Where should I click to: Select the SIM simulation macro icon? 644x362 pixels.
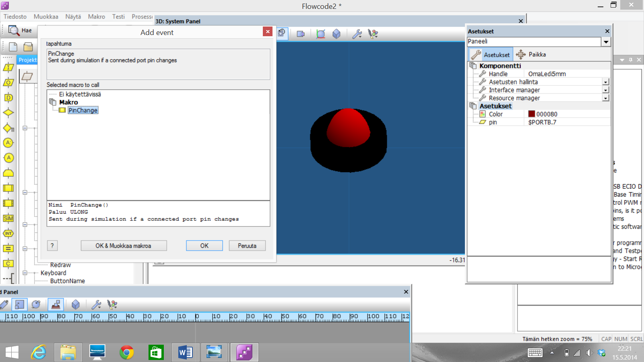tap(8, 218)
